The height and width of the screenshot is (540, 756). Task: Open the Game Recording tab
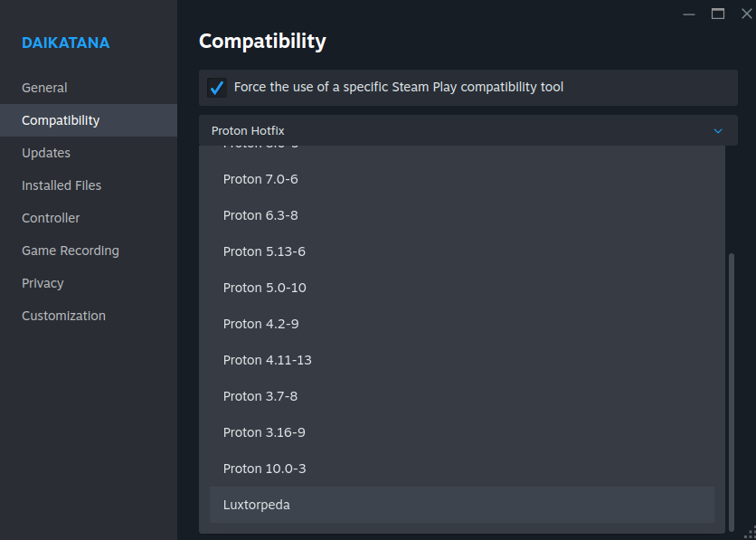coord(71,251)
